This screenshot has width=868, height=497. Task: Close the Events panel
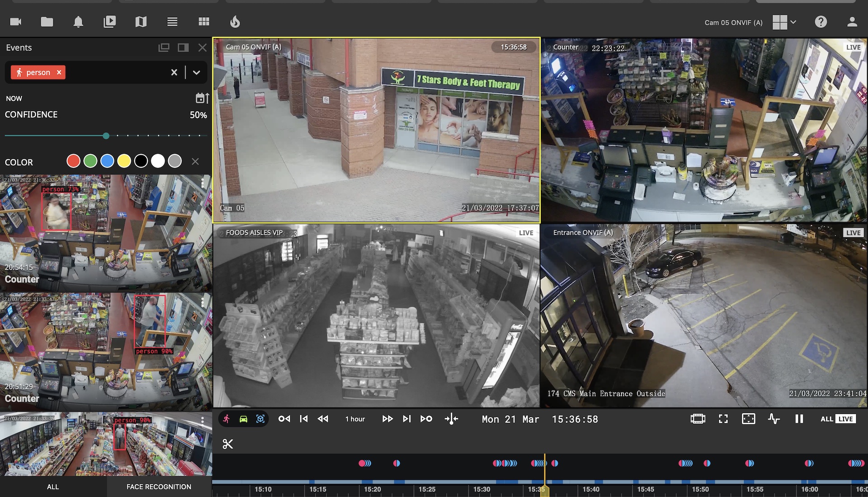tap(203, 47)
